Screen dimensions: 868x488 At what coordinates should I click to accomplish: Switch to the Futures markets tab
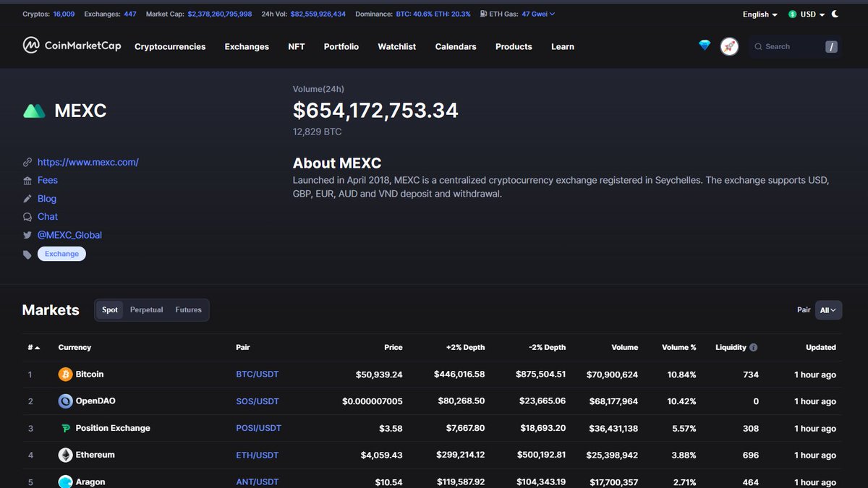pos(188,309)
